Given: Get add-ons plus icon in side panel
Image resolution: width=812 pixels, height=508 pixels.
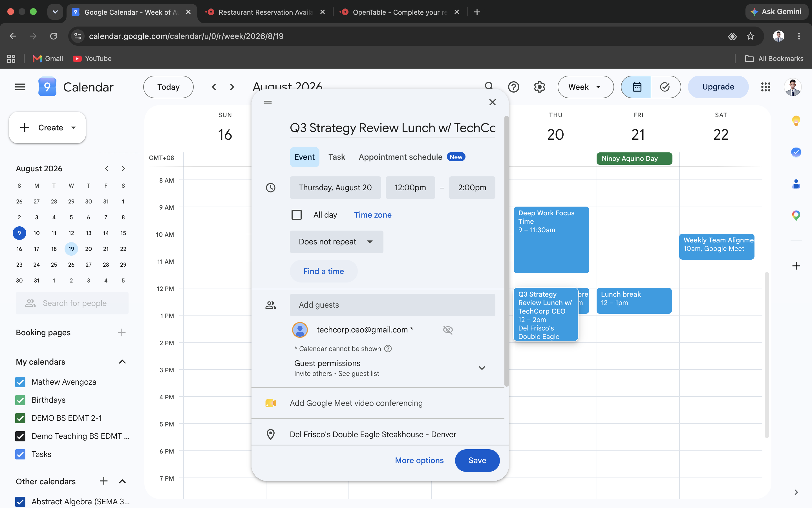Looking at the screenshot, I should pyautogui.click(x=796, y=266).
